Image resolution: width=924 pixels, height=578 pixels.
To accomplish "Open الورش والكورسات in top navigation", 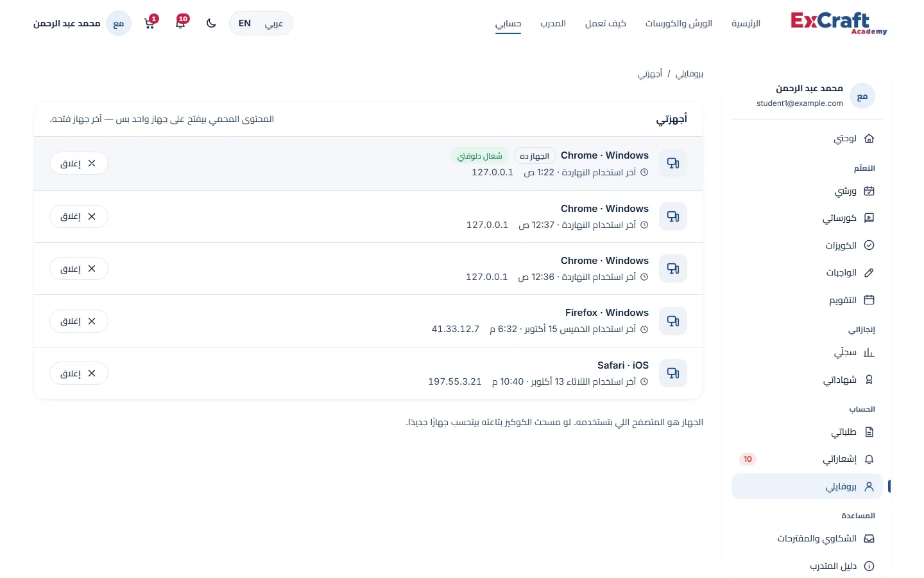I will point(679,24).
